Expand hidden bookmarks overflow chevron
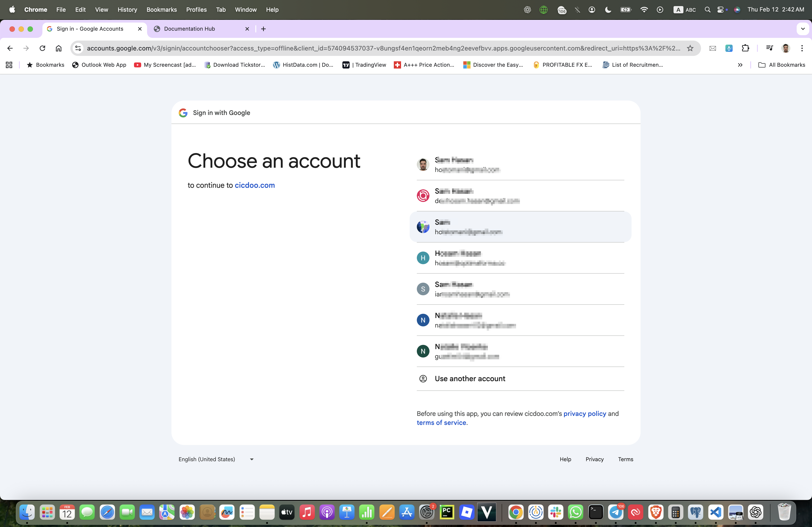812x527 pixels. point(740,65)
